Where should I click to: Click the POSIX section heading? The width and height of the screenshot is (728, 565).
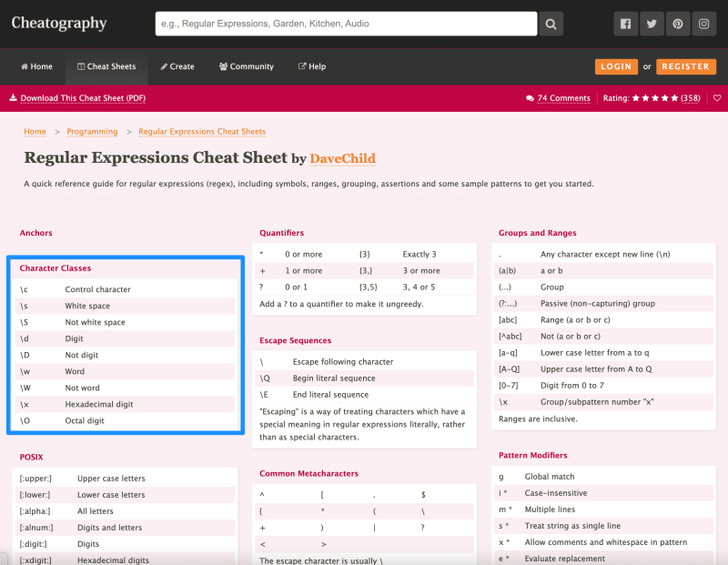31,457
